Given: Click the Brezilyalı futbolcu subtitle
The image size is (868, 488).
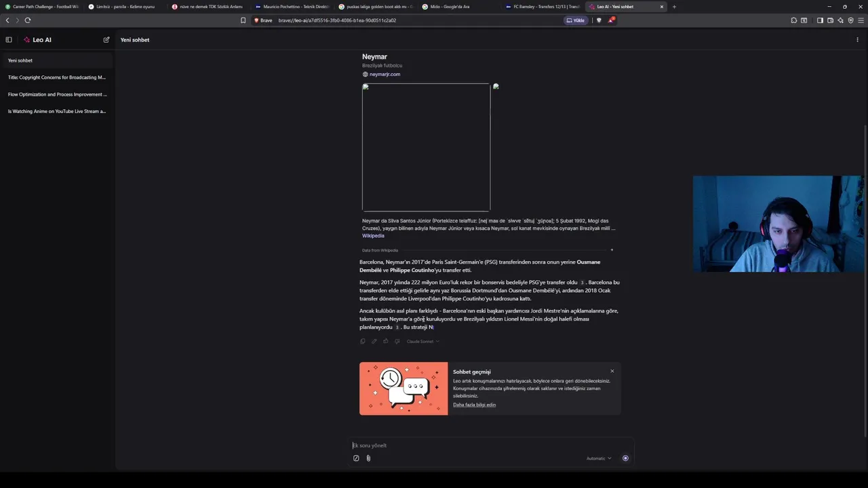Looking at the screenshot, I should point(382,66).
